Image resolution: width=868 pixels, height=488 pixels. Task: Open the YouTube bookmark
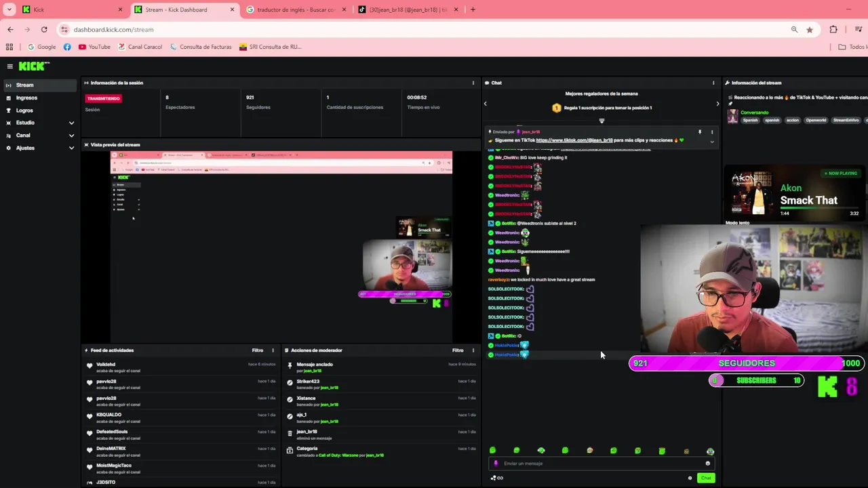[94, 47]
